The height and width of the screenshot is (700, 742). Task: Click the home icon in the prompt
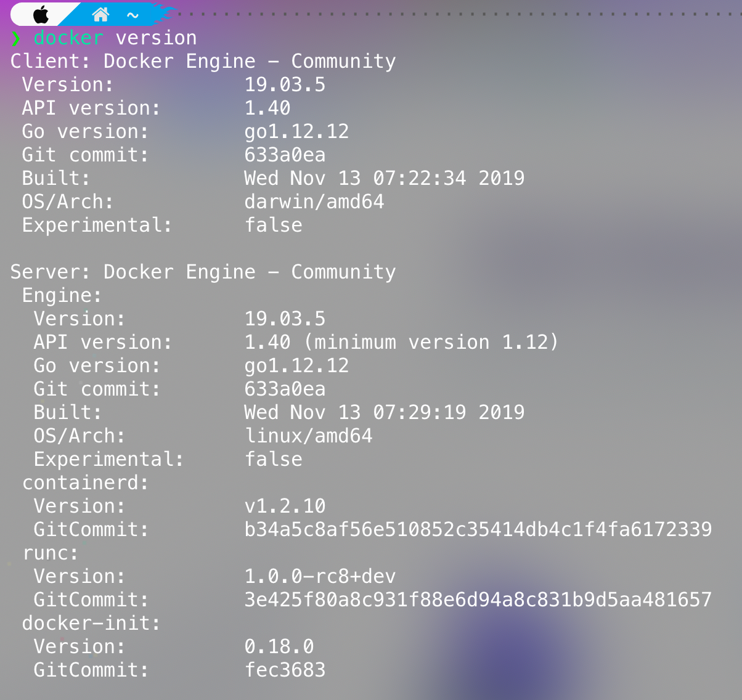(100, 14)
